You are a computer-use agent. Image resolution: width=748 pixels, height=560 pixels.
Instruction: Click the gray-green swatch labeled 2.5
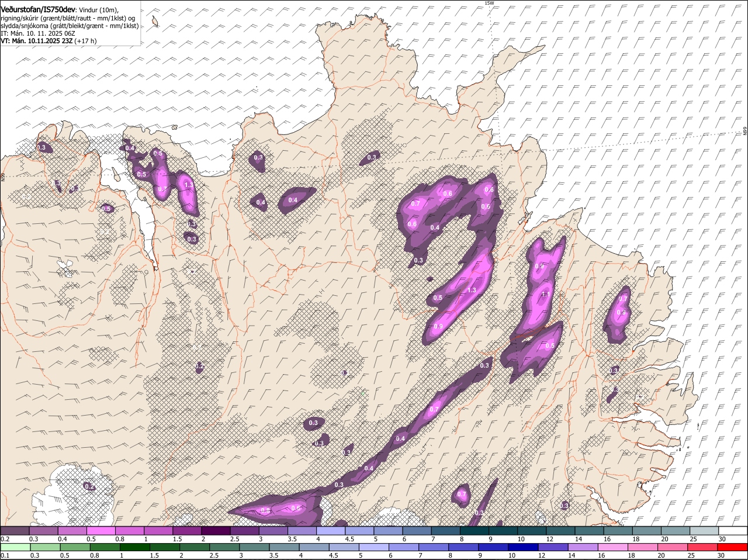224,547
